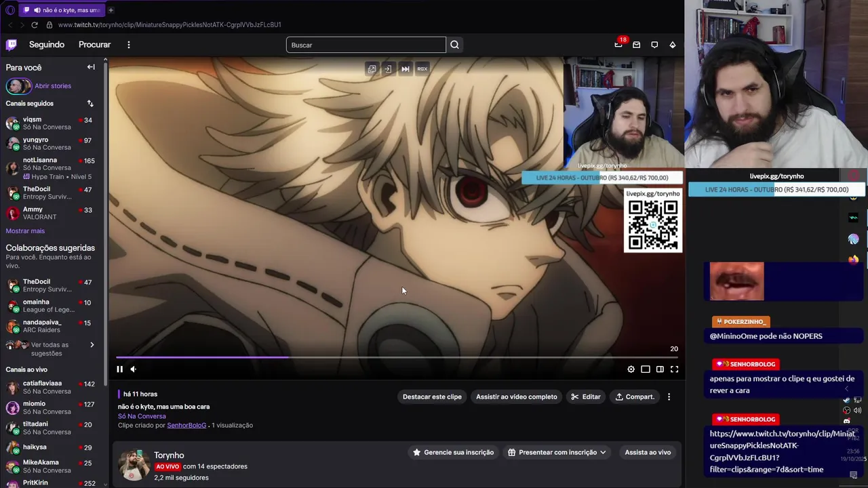Open Presentear com inscrição dropdown
This screenshot has height=488, width=868.
tap(557, 453)
